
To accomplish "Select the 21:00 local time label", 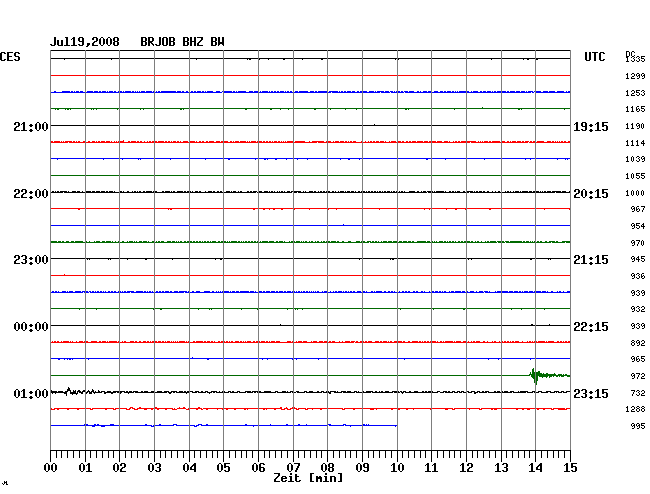I will [31, 126].
